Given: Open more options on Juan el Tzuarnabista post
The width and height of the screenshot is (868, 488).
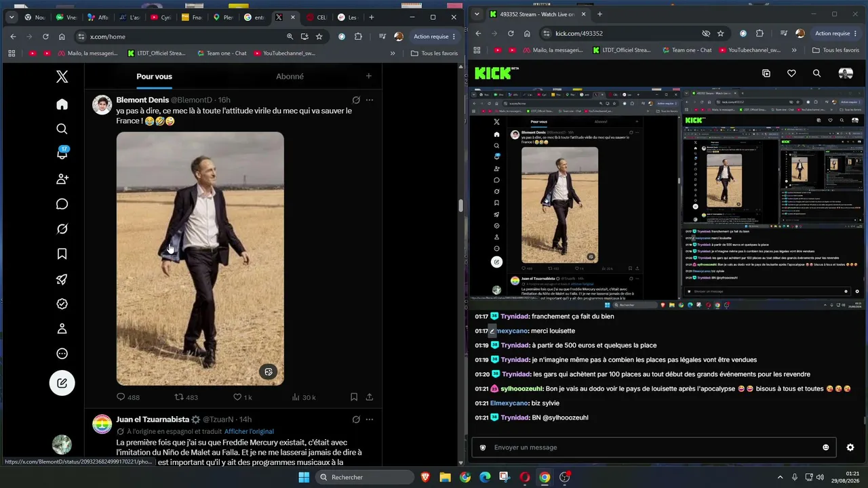Looking at the screenshot, I should point(370,419).
